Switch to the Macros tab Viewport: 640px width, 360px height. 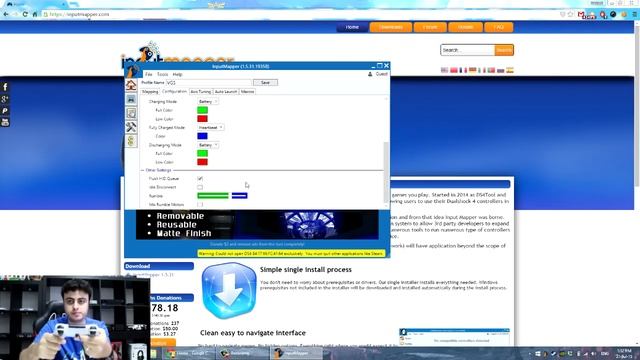[x=247, y=92]
